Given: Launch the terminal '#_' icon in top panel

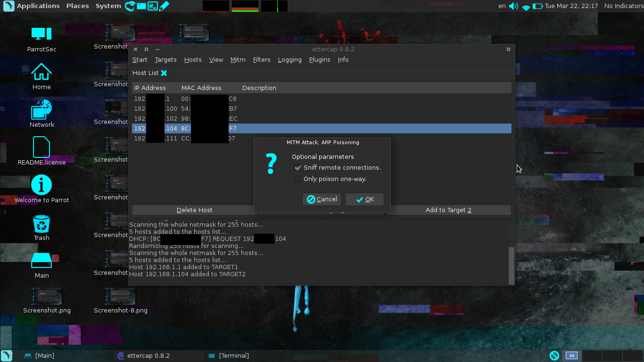Looking at the screenshot, I should coord(152,6).
